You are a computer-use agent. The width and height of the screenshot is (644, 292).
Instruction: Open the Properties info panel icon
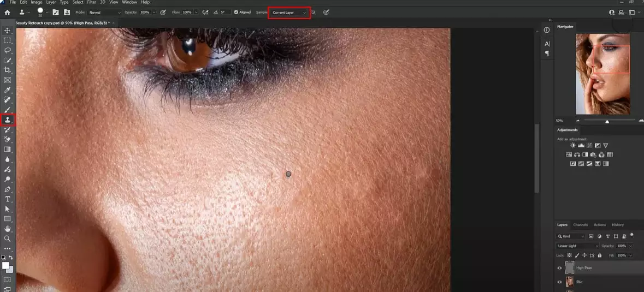[x=547, y=31]
